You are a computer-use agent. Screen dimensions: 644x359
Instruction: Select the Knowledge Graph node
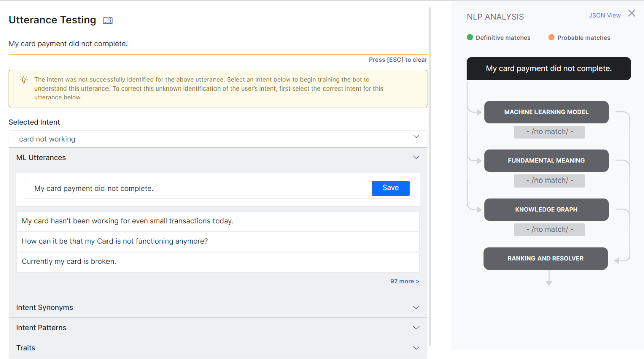click(x=546, y=210)
